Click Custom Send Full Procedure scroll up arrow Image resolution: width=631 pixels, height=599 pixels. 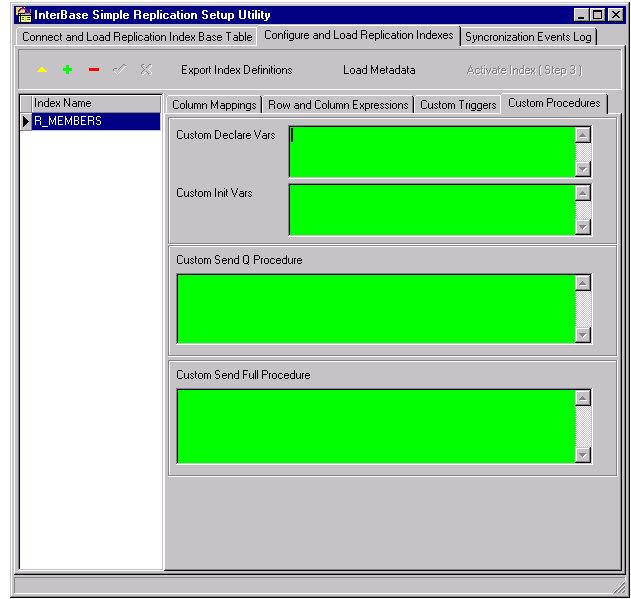click(583, 398)
